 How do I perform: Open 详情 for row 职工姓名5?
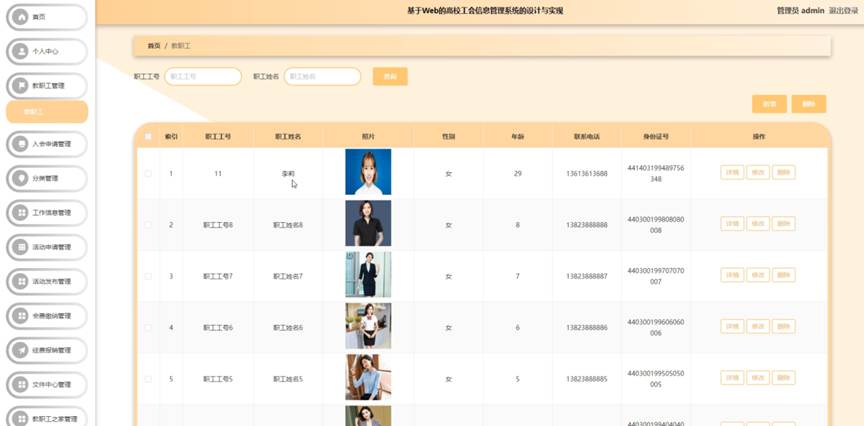point(732,378)
